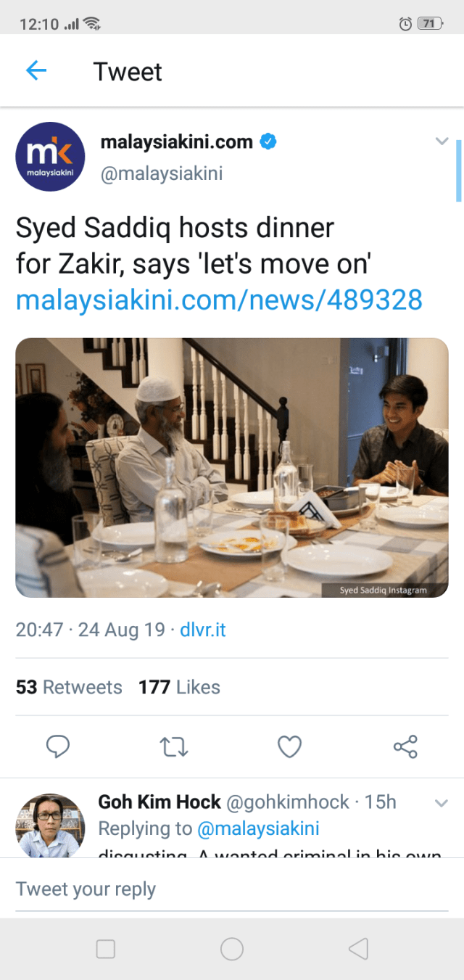View the 177 Likes list
This screenshot has height=980, width=464.
coord(179,687)
